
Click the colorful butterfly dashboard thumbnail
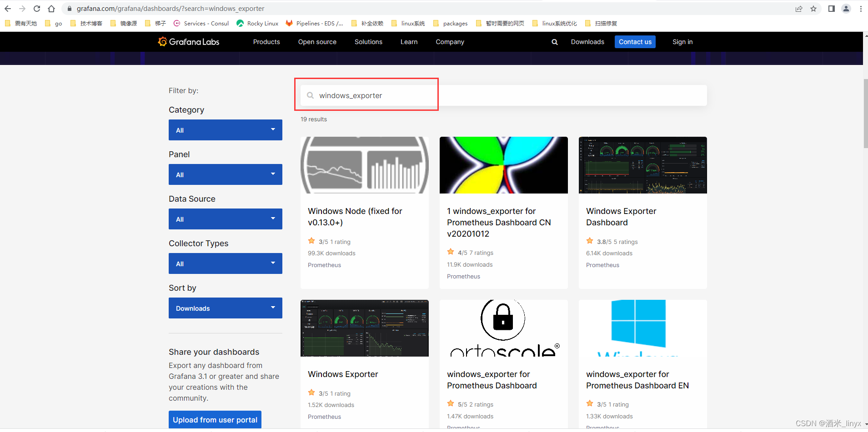pos(504,165)
